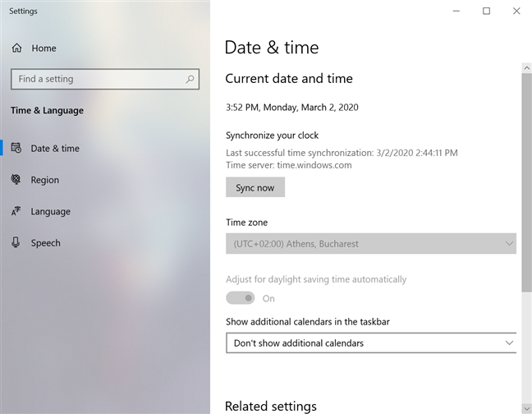Screen dimensions: 532x414
Task: Click the Adjust for daylight saving time label
Action: 316,279
